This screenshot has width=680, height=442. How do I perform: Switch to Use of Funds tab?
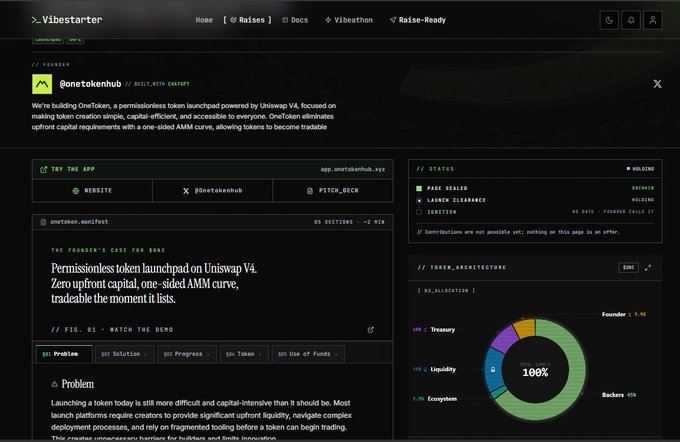click(x=308, y=354)
